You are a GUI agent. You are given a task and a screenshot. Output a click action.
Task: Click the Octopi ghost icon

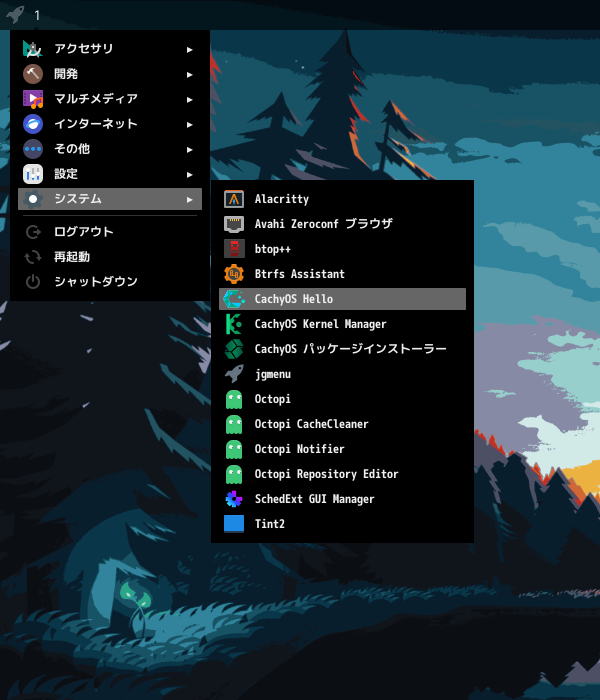pyautogui.click(x=234, y=399)
